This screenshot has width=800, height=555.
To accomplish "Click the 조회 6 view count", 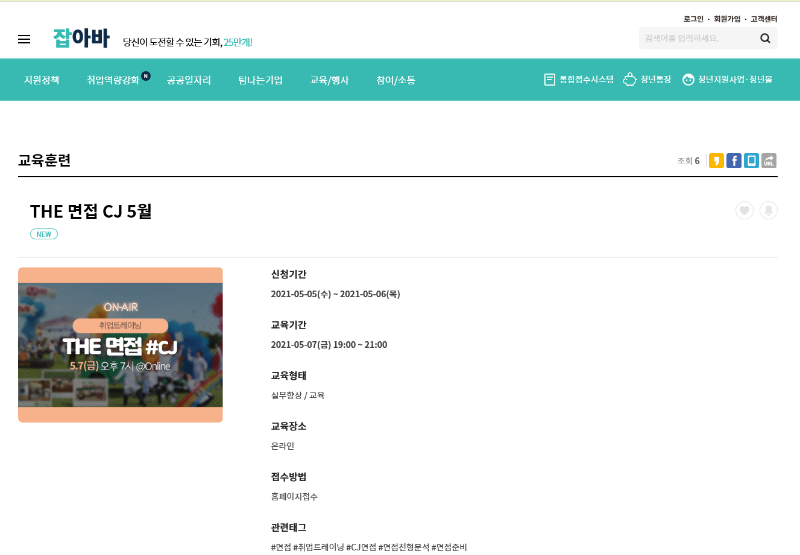I will tap(688, 161).
